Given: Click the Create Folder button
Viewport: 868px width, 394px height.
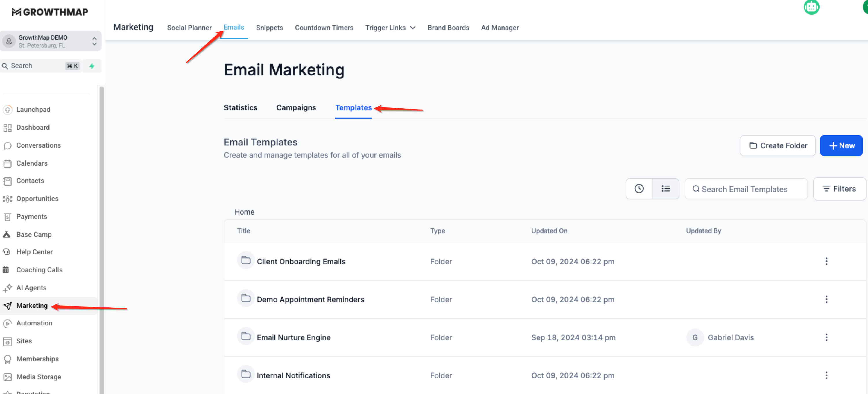Looking at the screenshot, I should [x=777, y=146].
